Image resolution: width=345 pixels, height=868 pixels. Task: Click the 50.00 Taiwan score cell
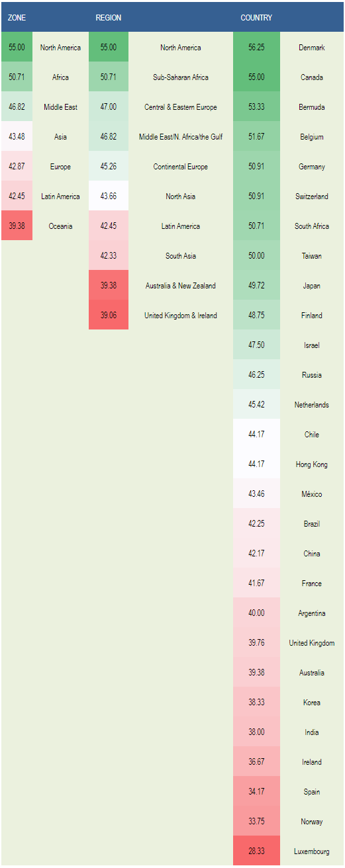point(256,256)
